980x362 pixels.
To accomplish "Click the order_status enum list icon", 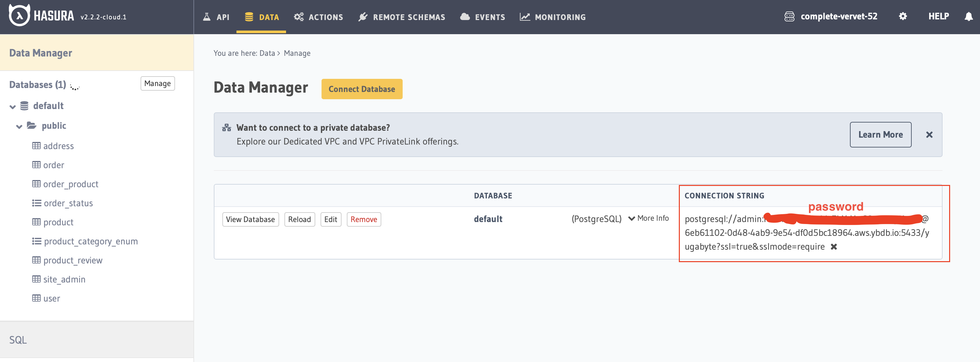I will tap(36, 203).
